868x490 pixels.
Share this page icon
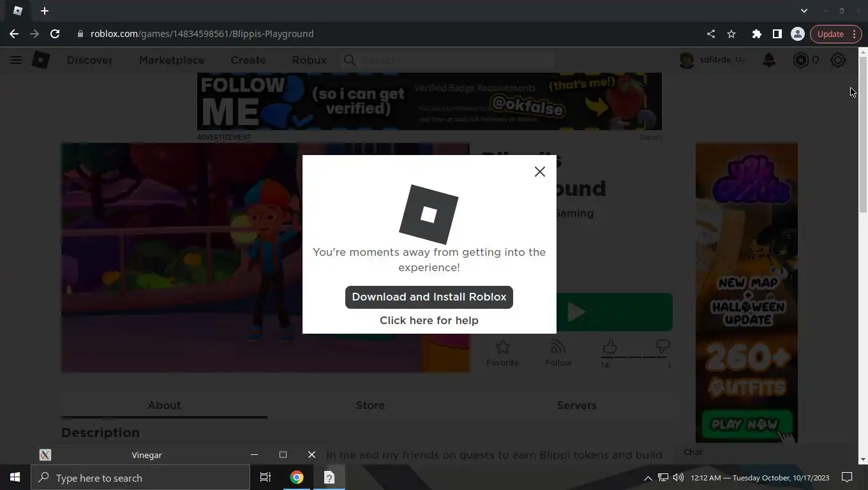point(711,34)
